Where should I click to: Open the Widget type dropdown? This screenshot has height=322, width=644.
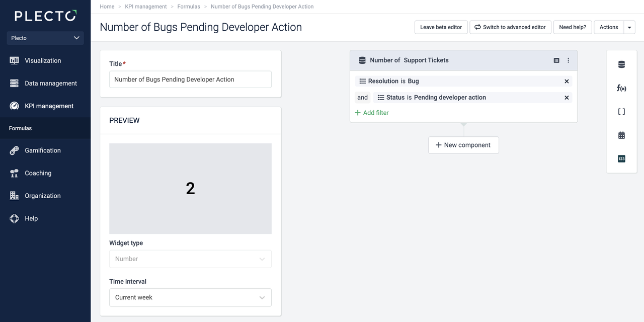tap(190, 259)
